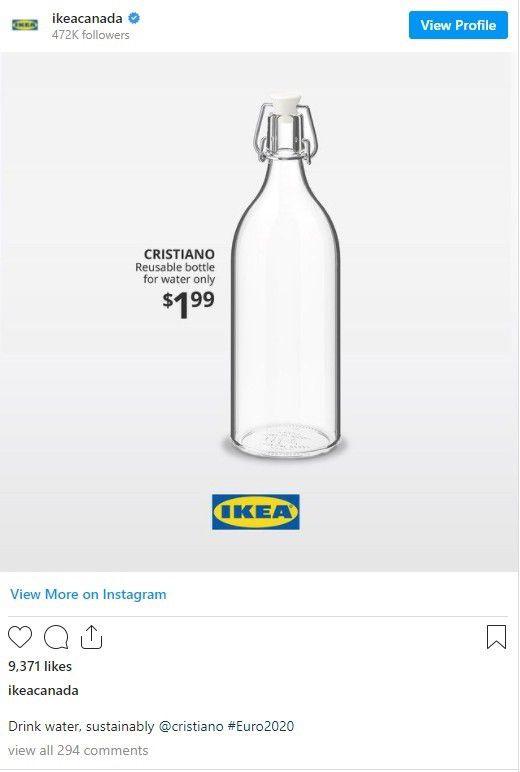Click the $1.99 price label
520x772 pixels.
pos(189,304)
